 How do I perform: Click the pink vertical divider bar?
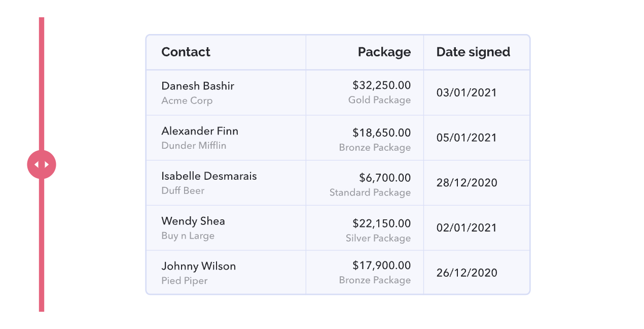pos(42,164)
